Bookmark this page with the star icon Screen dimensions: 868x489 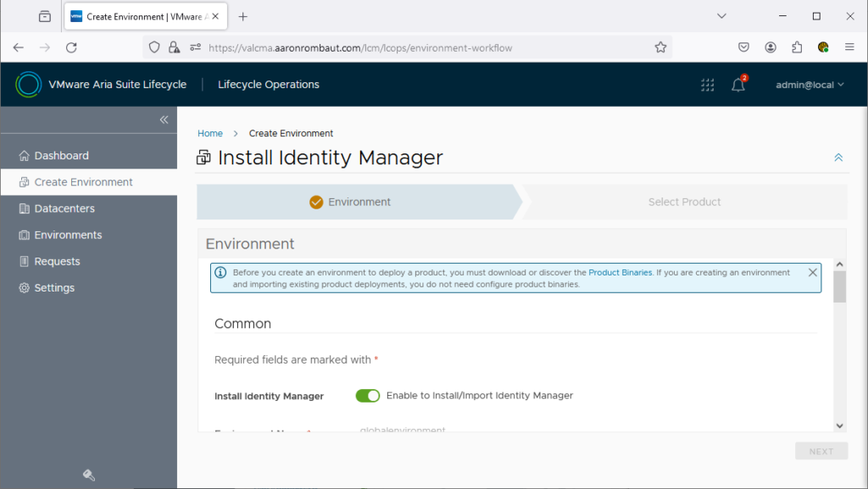point(660,47)
